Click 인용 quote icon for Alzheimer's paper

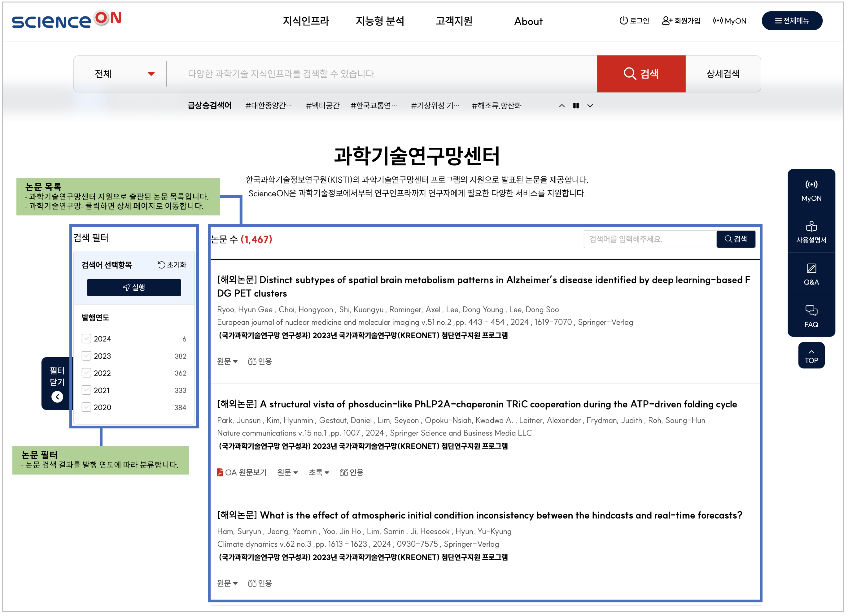[260, 362]
